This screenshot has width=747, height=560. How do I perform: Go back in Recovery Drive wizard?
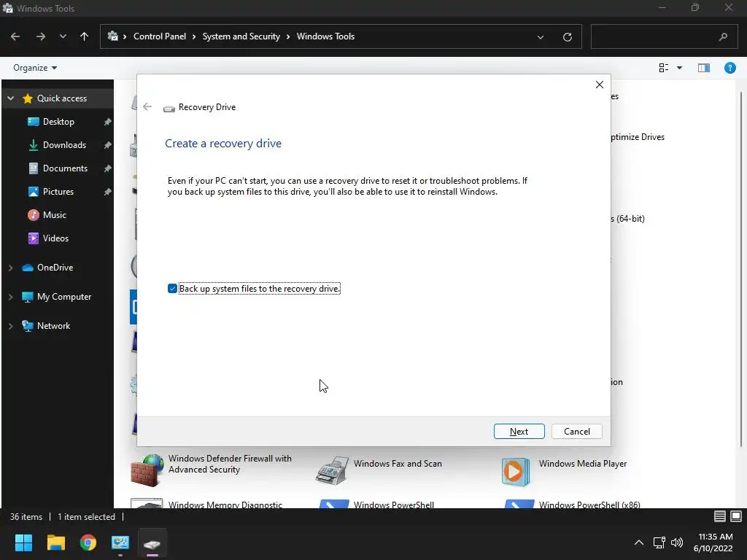click(147, 106)
